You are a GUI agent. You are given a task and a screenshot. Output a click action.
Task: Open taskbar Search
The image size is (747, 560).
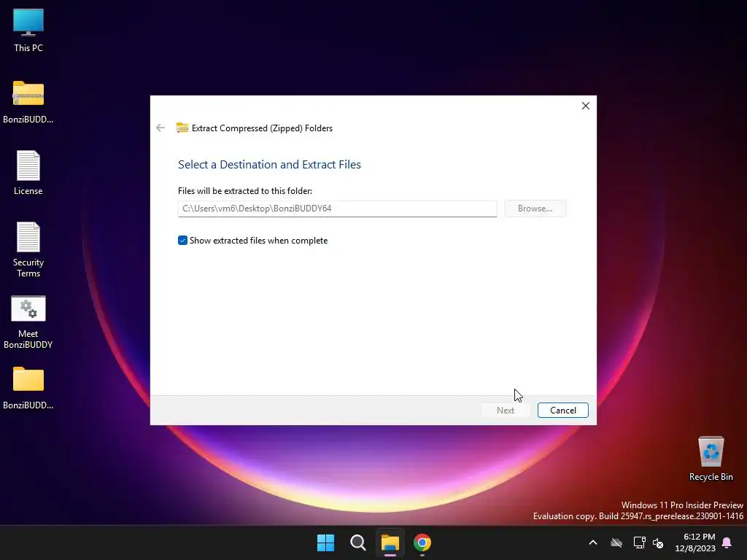pyautogui.click(x=357, y=542)
